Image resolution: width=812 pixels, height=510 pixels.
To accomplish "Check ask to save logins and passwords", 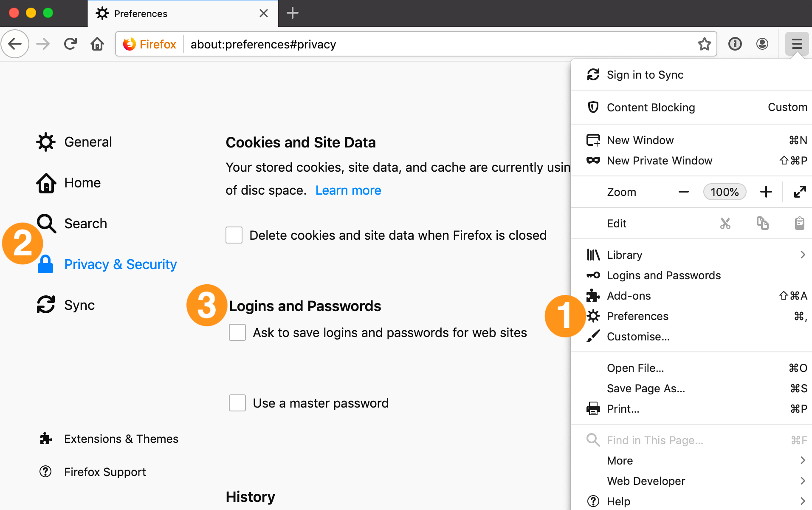I will (237, 332).
